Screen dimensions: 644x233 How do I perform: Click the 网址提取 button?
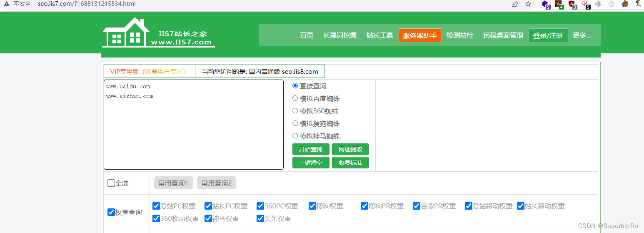click(x=350, y=149)
